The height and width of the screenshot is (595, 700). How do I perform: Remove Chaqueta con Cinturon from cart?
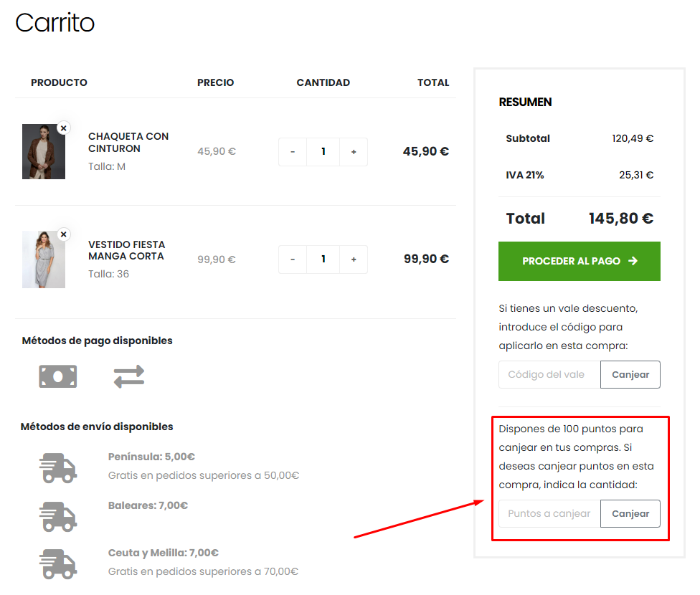[63, 128]
